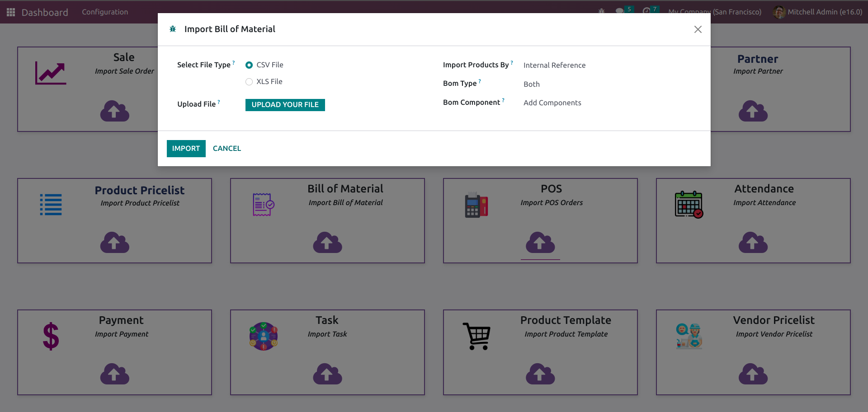Click the POS upload cloud icon
Viewport: 868px width, 412px height.
point(540,243)
